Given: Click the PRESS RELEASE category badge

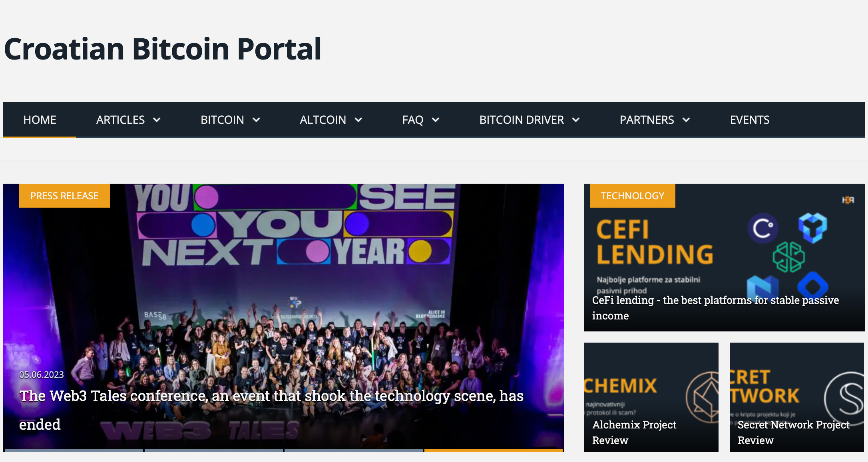Looking at the screenshot, I should 64,196.
